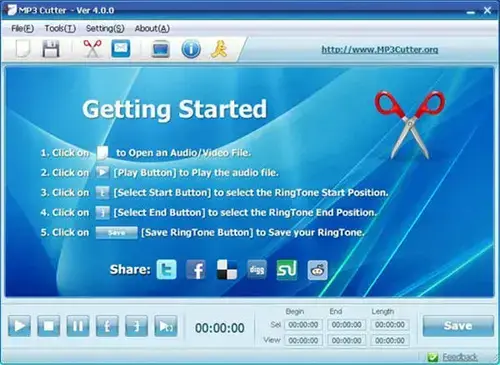Share via Delicious checkered icon
This screenshot has width=500, height=365.
click(227, 270)
